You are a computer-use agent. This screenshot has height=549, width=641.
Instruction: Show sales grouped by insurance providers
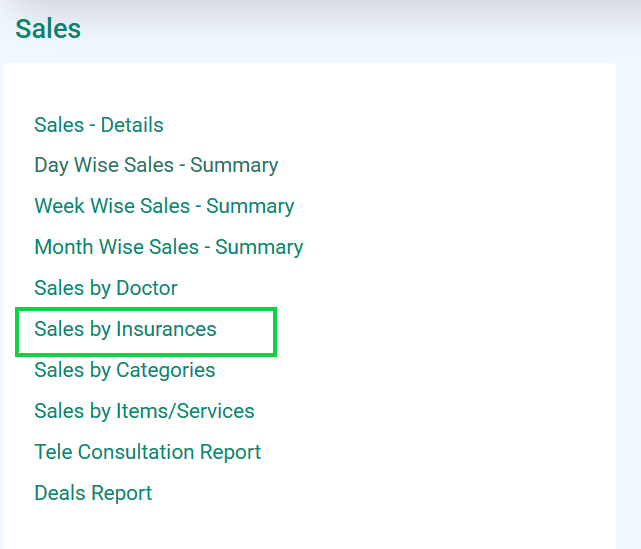click(x=125, y=329)
